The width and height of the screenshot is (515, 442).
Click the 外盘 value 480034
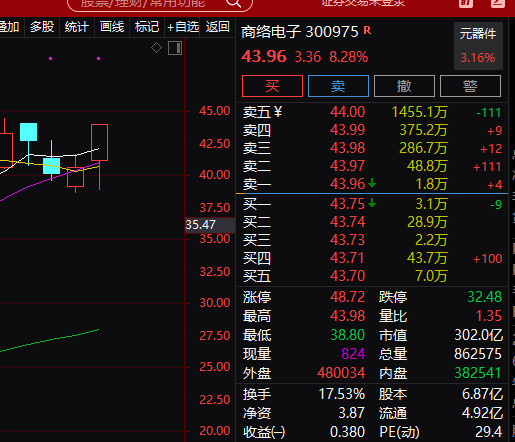341,373
